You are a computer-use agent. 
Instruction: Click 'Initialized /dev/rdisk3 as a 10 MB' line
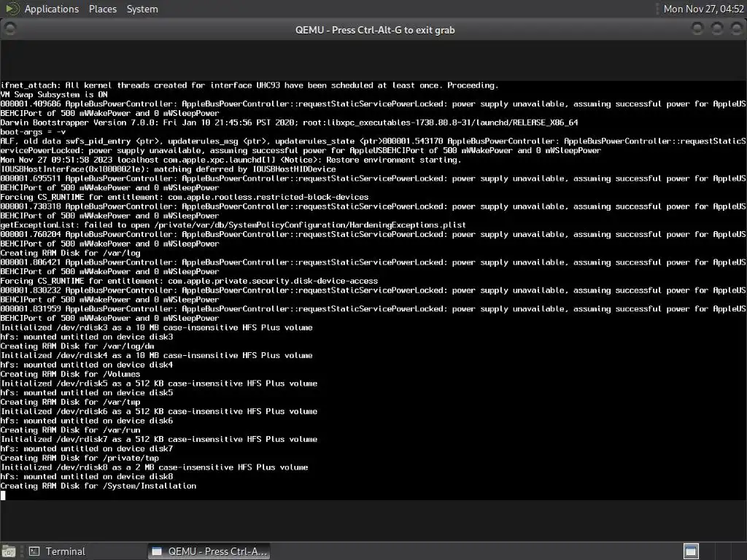tap(156, 327)
